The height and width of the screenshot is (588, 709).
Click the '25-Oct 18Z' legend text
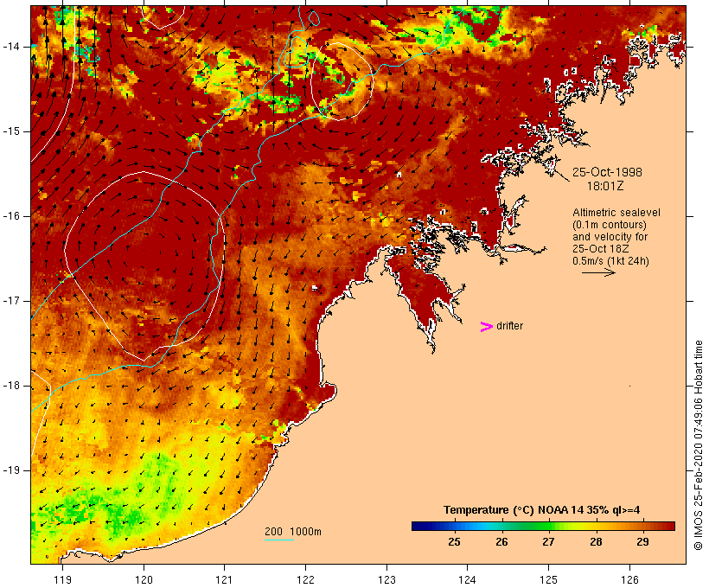click(601, 249)
